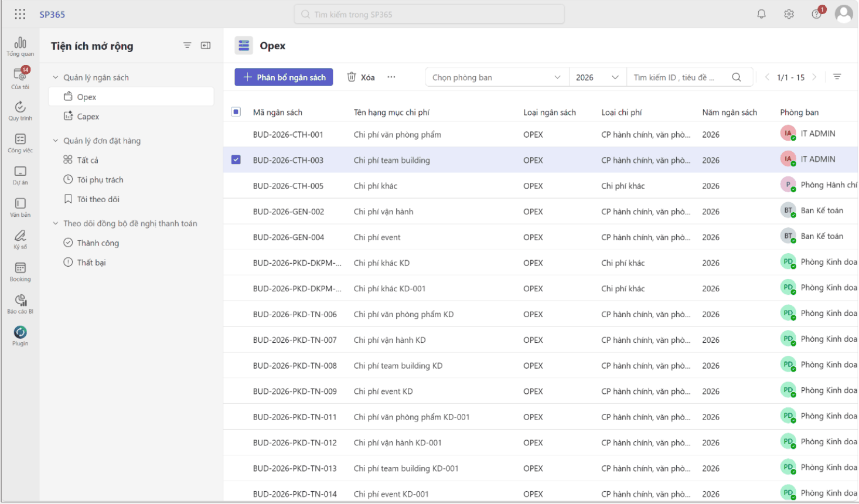This screenshot has width=859, height=504.
Task: Open Của tôi mail icon
Action: point(21,78)
